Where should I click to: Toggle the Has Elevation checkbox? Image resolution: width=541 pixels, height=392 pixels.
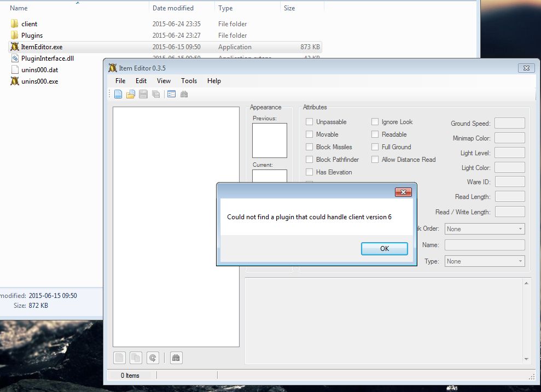310,172
